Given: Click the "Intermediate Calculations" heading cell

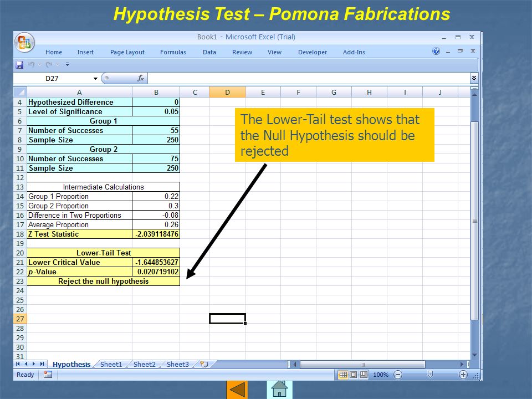Looking at the screenshot, I should pos(104,187).
